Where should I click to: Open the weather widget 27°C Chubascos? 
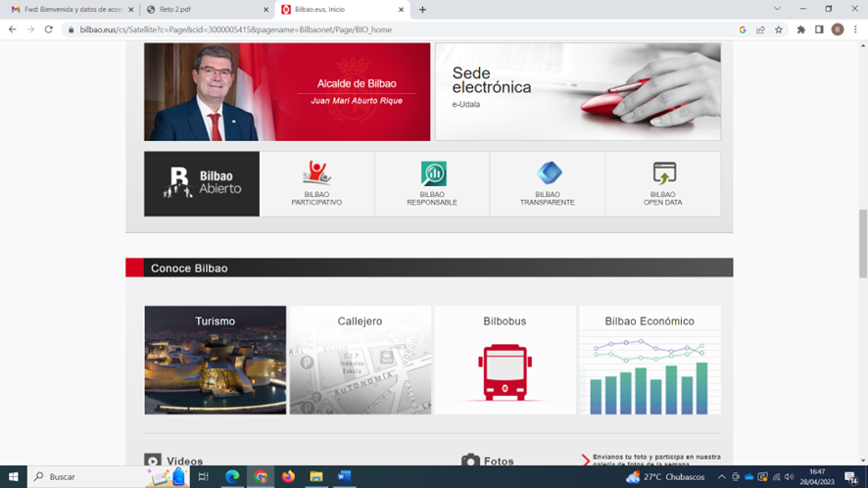coord(665,477)
